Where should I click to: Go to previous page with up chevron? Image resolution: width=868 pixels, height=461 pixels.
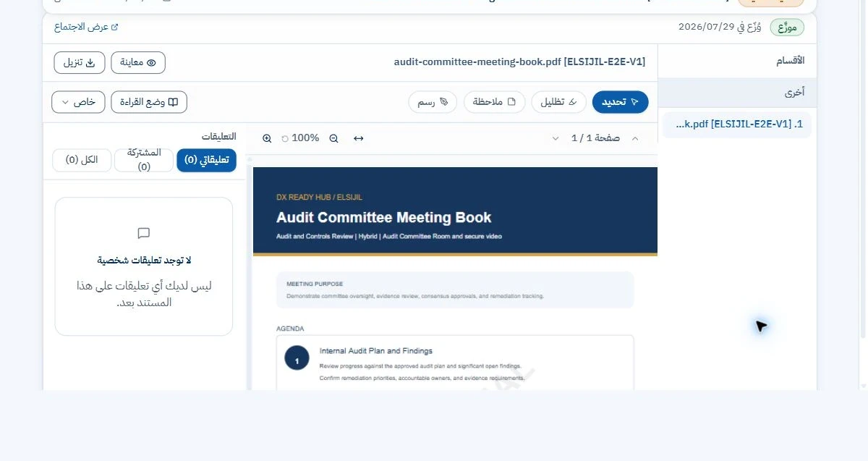click(635, 138)
